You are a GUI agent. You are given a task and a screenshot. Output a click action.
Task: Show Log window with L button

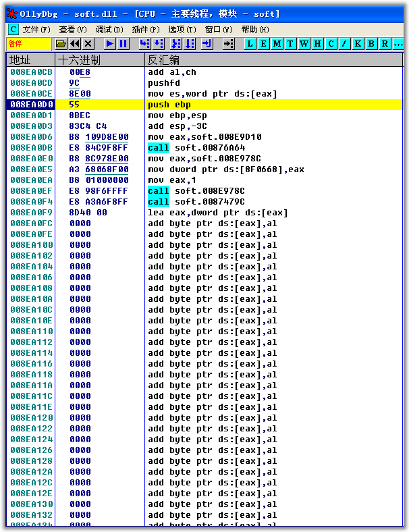pyautogui.click(x=250, y=43)
